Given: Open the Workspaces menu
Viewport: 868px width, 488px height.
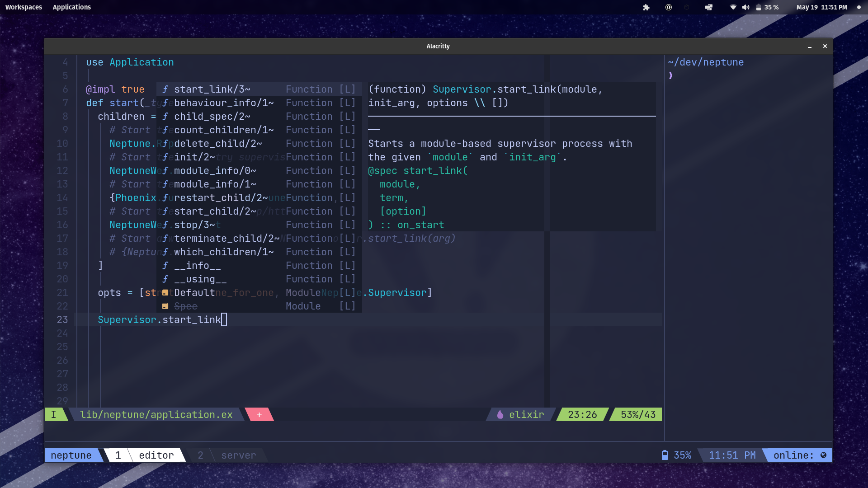Looking at the screenshot, I should [x=24, y=7].
